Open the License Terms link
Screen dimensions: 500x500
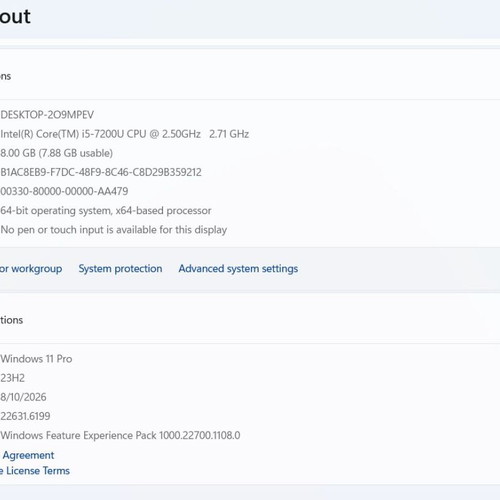tap(35, 471)
